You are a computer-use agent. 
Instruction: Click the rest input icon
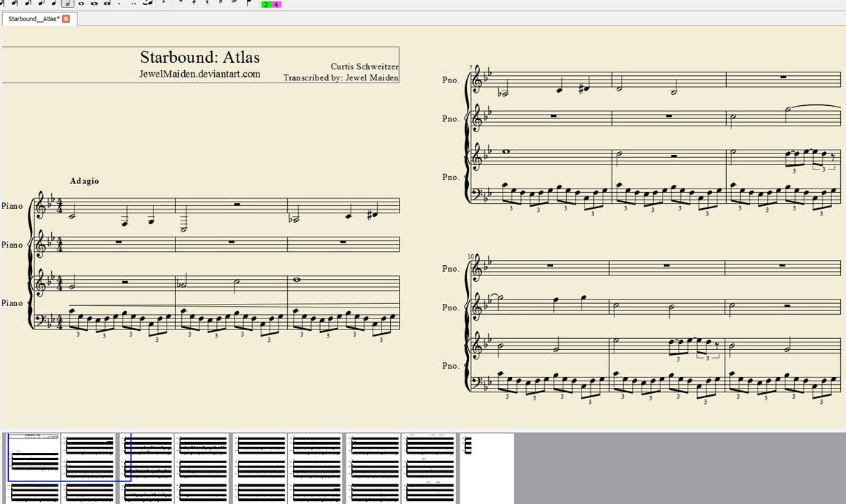coord(164,3)
